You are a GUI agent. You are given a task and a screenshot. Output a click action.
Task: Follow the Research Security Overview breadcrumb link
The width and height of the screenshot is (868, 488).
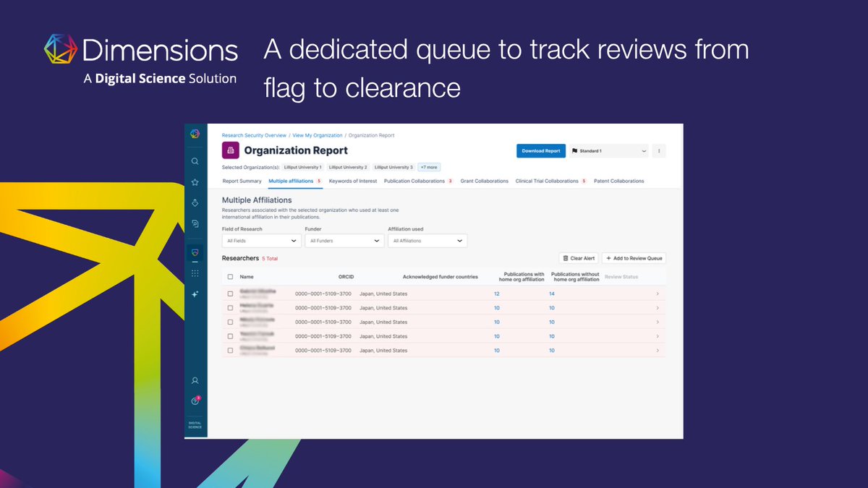(x=254, y=135)
